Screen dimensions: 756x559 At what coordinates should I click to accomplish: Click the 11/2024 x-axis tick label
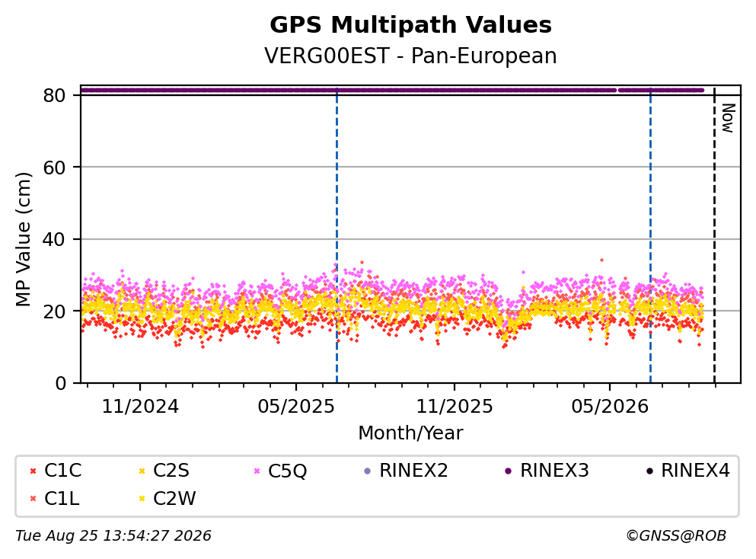(x=140, y=407)
